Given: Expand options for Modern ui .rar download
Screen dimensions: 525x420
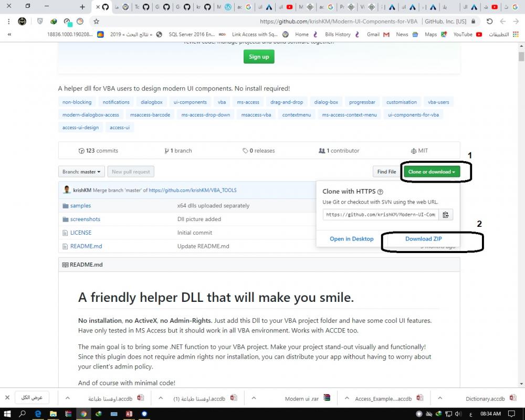Looking at the screenshot, I should click(254, 398).
